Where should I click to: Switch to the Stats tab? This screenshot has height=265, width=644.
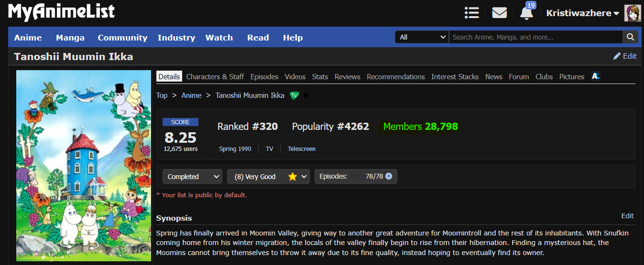click(320, 76)
